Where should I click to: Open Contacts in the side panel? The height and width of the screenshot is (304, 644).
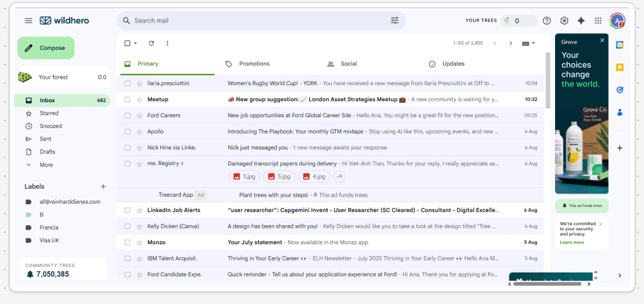tap(620, 112)
